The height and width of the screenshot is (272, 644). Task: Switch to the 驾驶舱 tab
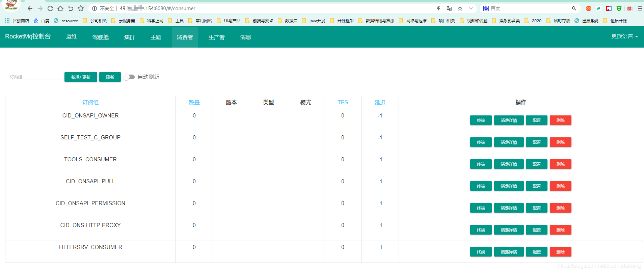[101, 37]
